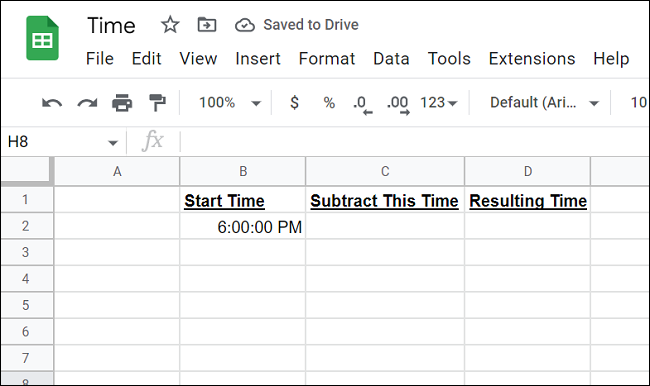Decrease decimal places
This screenshot has height=386, width=650.
click(x=362, y=104)
